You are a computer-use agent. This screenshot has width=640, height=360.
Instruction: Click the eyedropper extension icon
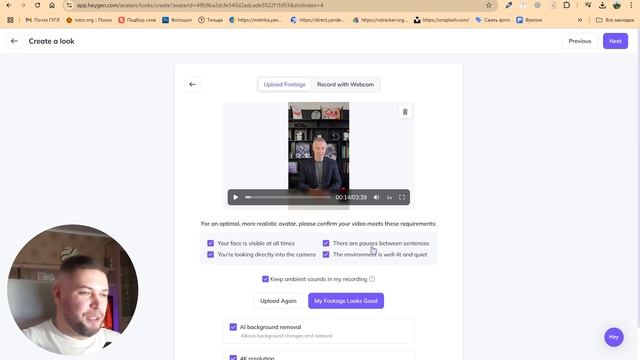tap(509, 5)
